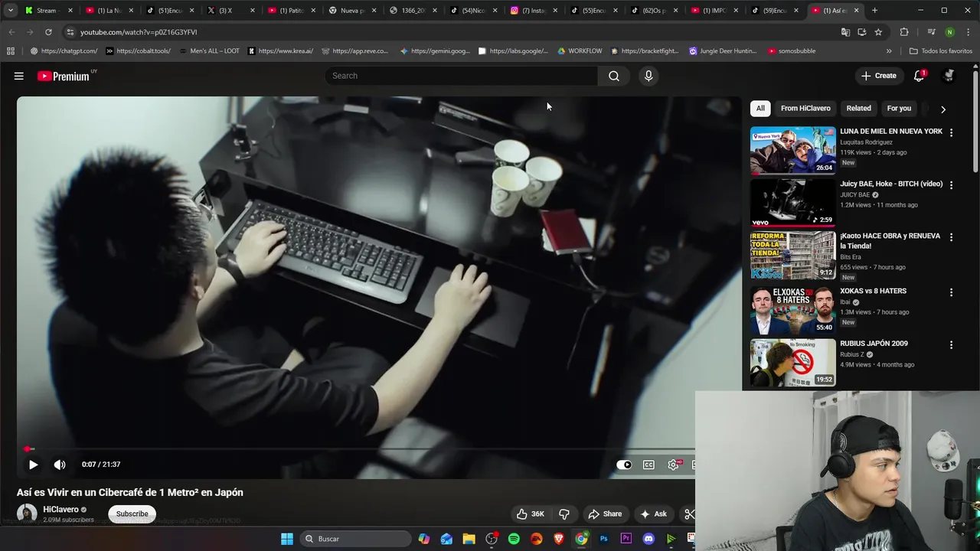Expand hidden bookmarks chevron
The height and width of the screenshot is (551, 980).
pyautogui.click(x=889, y=51)
